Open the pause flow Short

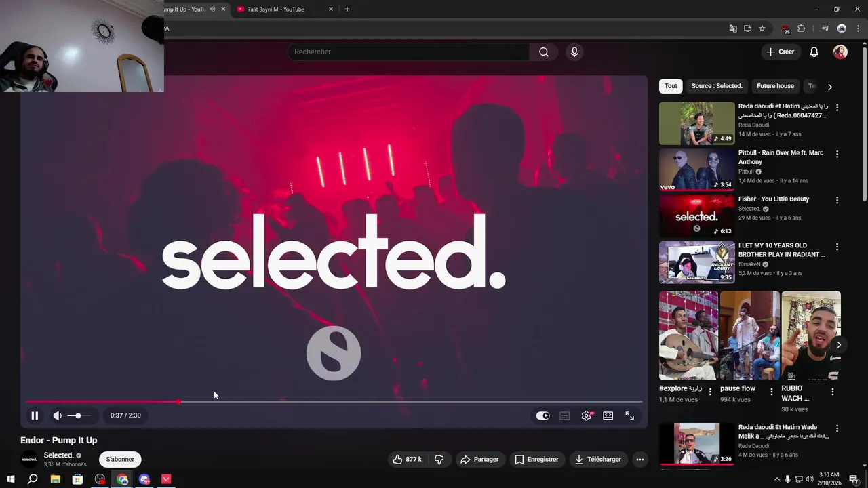pos(750,335)
